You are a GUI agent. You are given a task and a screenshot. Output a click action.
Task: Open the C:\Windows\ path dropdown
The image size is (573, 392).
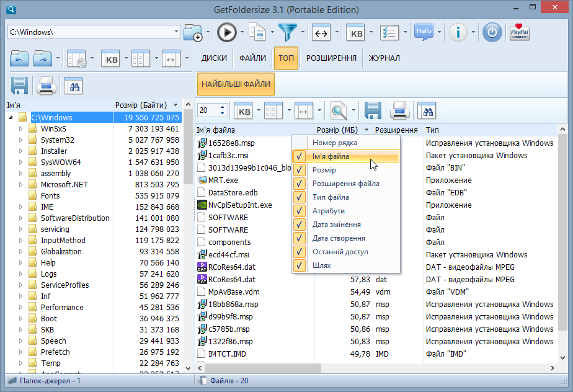176,32
